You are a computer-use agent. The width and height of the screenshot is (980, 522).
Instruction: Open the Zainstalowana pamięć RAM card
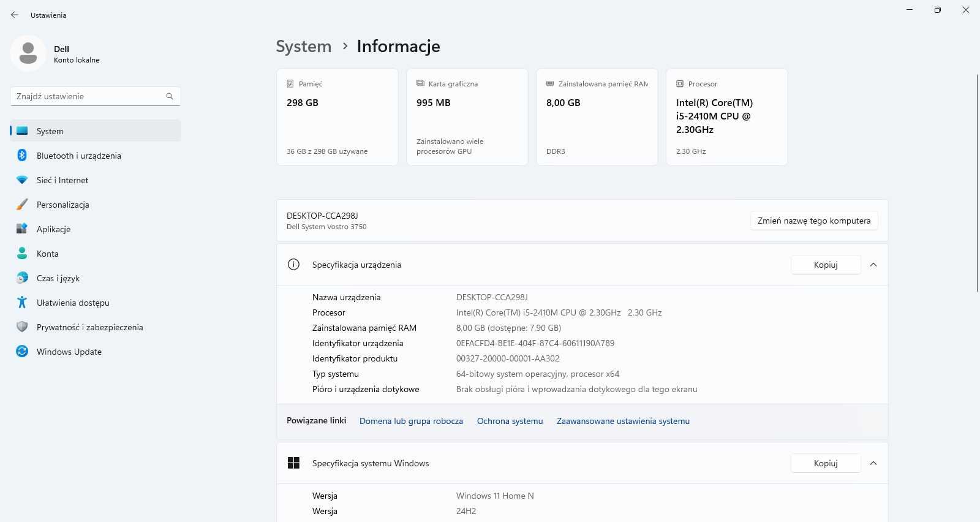click(x=597, y=117)
